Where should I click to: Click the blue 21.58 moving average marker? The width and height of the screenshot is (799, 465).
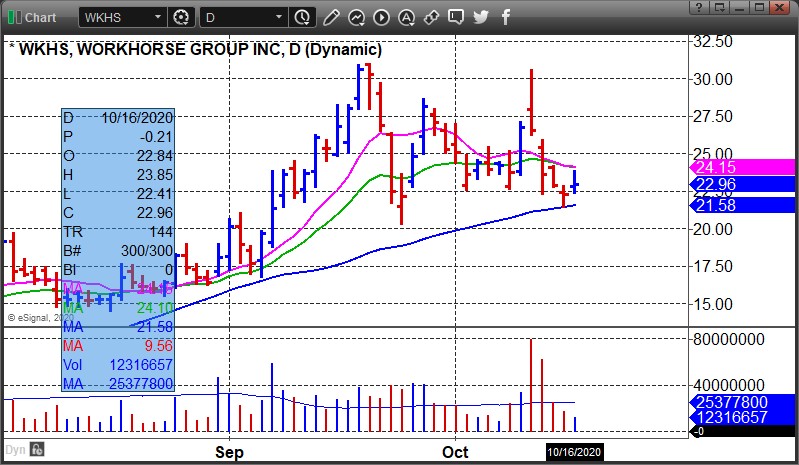(742, 205)
